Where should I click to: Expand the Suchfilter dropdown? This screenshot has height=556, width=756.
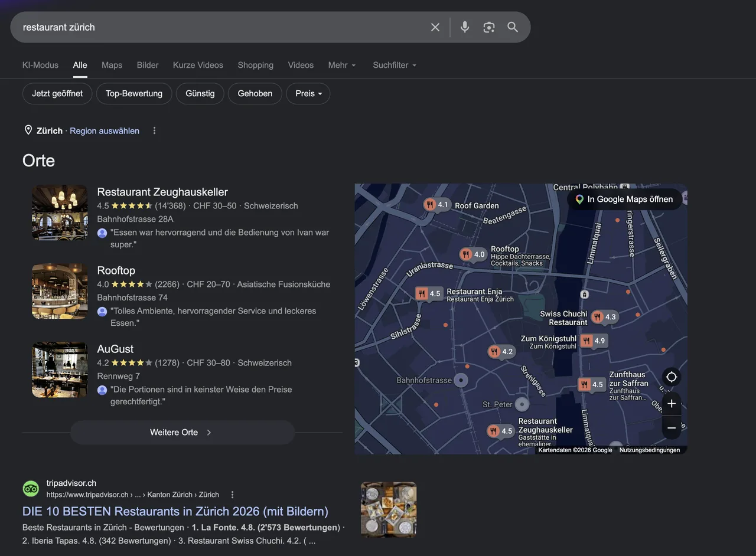tap(395, 65)
